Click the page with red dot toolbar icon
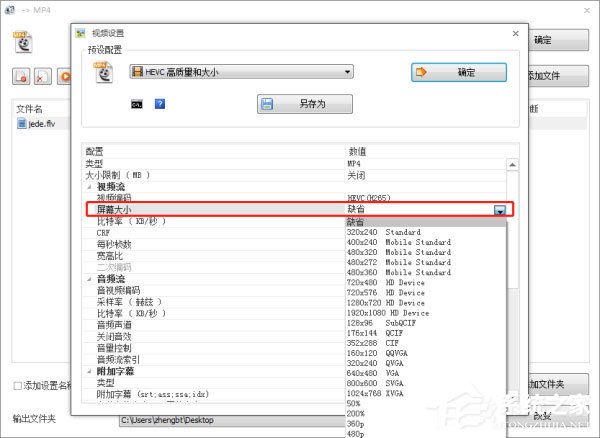 click(21, 76)
